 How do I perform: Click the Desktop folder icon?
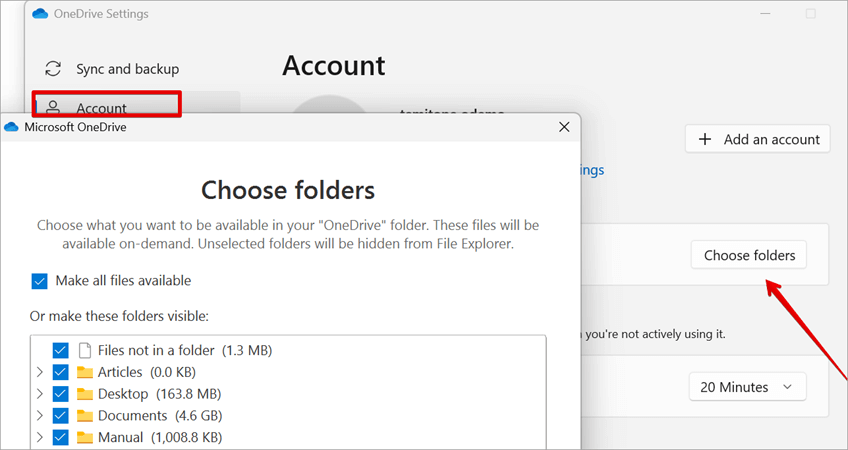pyautogui.click(x=84, y=394)
